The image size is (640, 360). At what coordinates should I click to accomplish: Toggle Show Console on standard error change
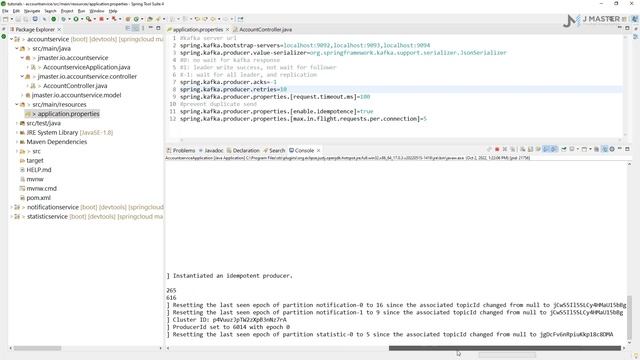coord(553,149)
